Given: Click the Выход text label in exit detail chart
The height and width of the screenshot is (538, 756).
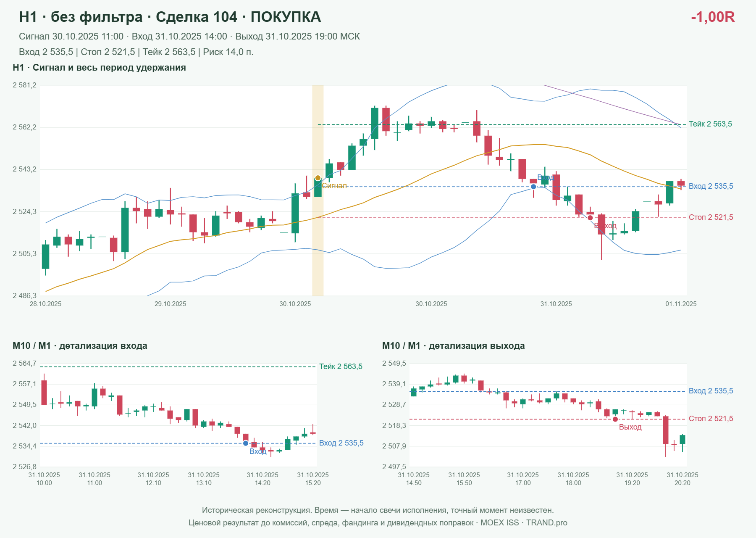Looking at the screenshot, I should (630, 427).
